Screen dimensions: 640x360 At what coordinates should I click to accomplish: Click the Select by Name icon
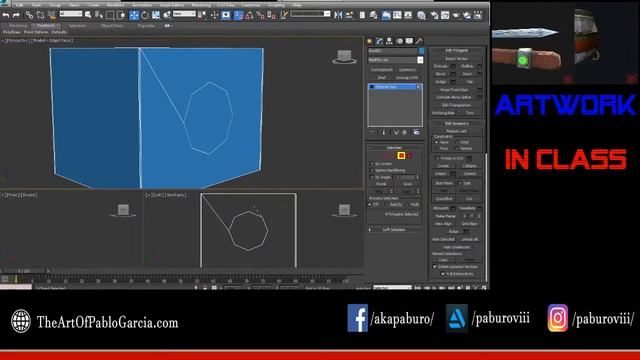pos(99,16)
